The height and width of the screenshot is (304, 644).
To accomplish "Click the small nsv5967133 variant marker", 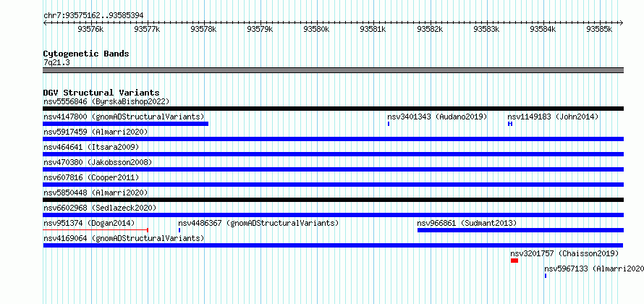I will point(546,276).
